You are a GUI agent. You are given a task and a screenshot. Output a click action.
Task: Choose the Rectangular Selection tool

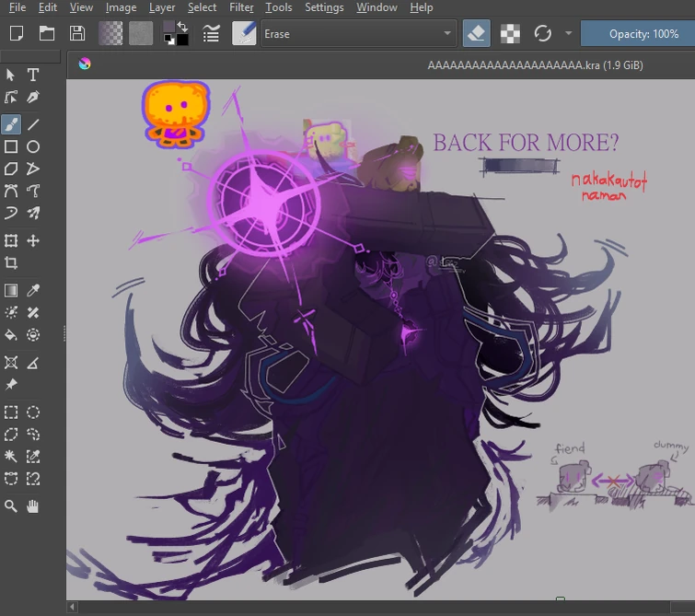pos(11,412)
